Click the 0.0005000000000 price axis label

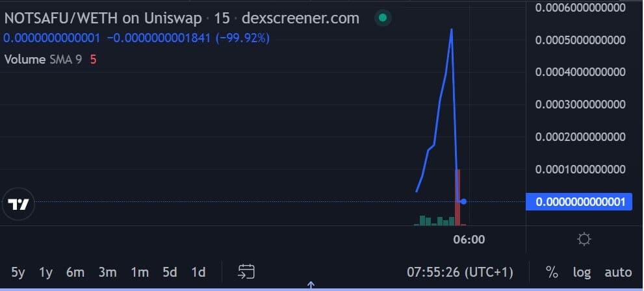(581, 40)
